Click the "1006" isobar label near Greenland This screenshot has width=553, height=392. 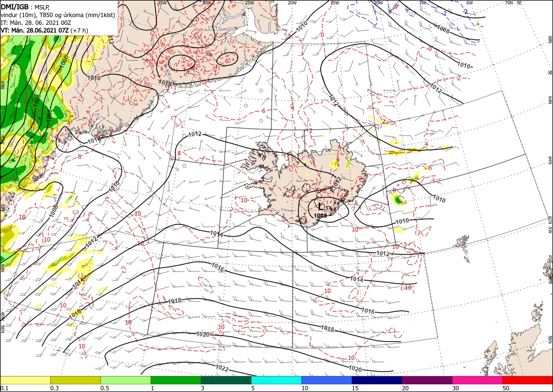pyautogui.click(x=64, y=61)
